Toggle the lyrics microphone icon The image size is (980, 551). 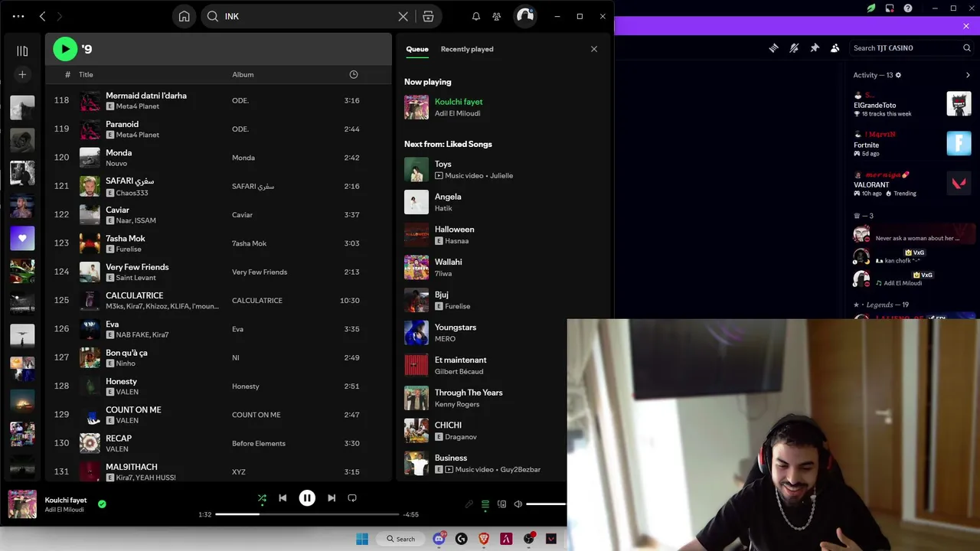469,504
